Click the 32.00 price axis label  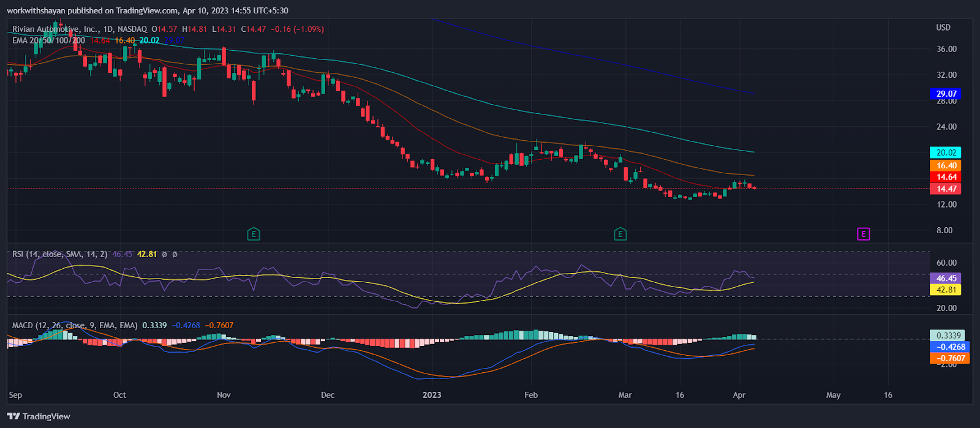click(x=946, y=75)
